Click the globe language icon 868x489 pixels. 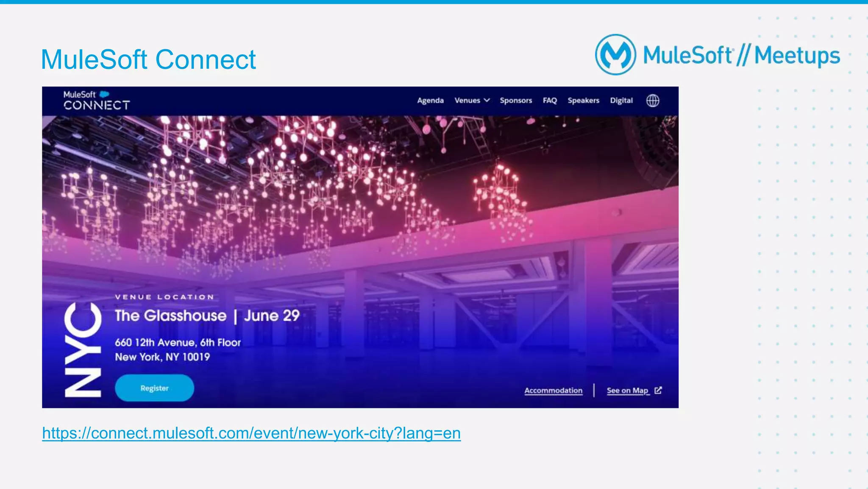tap(653, 101)
